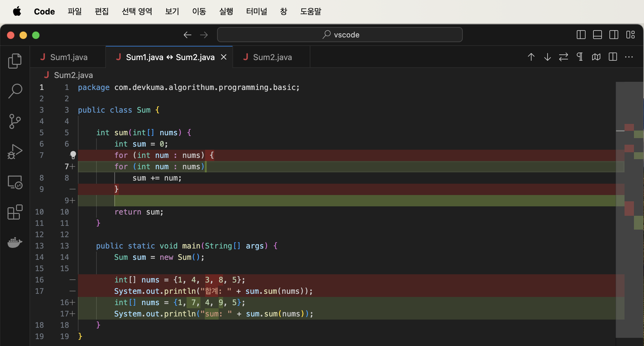Go back in navigation history
The image size is (644, 346).
(x=188, y=35)
